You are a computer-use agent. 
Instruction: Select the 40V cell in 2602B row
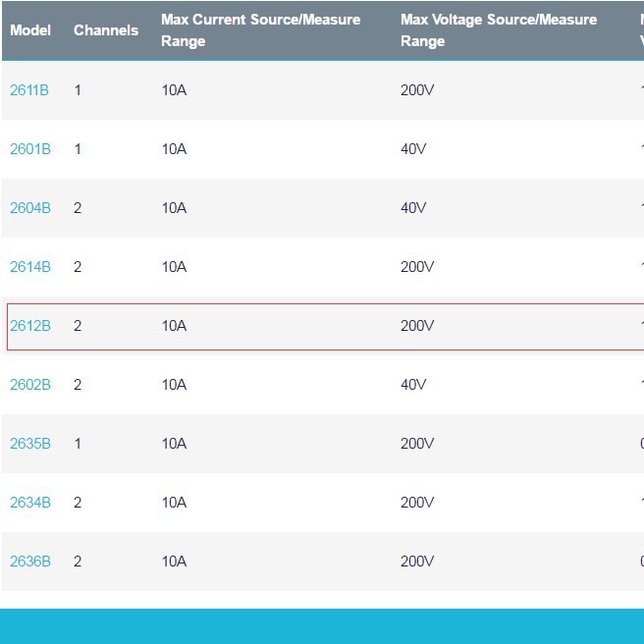point(413,385)
